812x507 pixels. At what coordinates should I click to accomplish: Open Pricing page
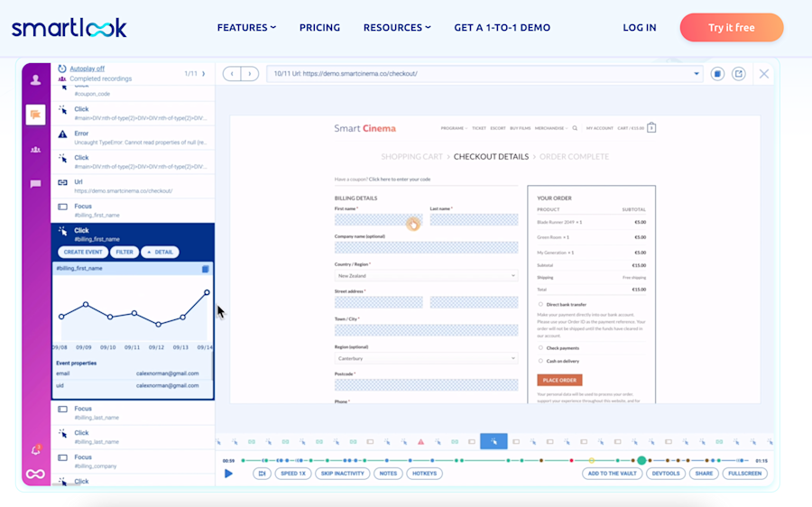[x=319, y=27]
